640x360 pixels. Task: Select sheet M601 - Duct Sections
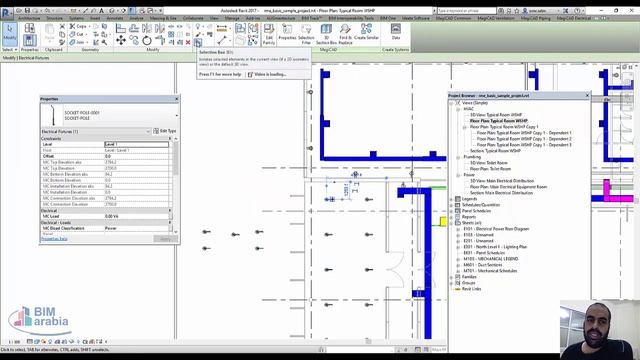483,265
